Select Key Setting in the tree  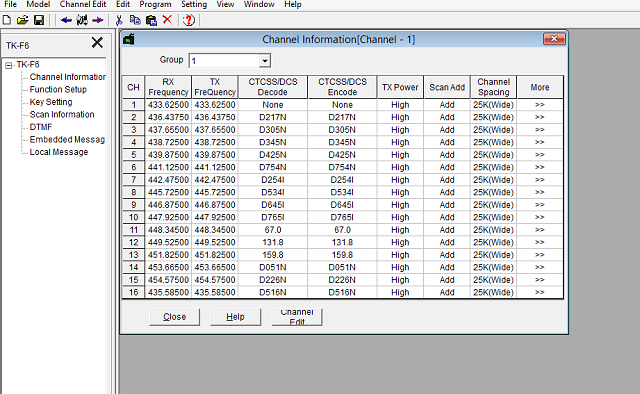point(51,102)
